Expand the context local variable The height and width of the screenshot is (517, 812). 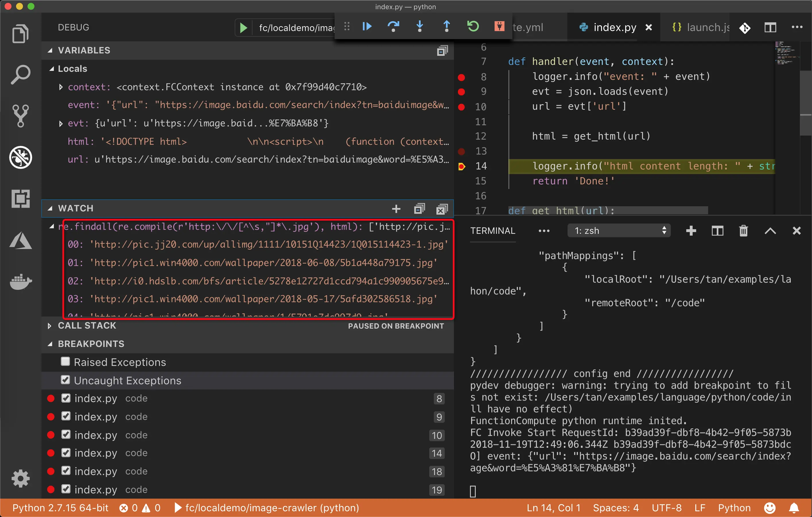tap(61, 87)
